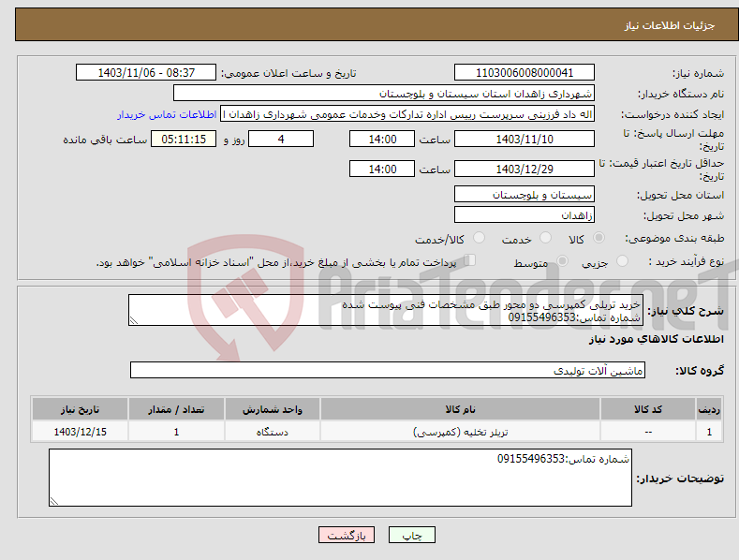The image size is (739, 560).
Task: Click the quantity cell in the تعداد / مقدار column
Action: point(176,432)
